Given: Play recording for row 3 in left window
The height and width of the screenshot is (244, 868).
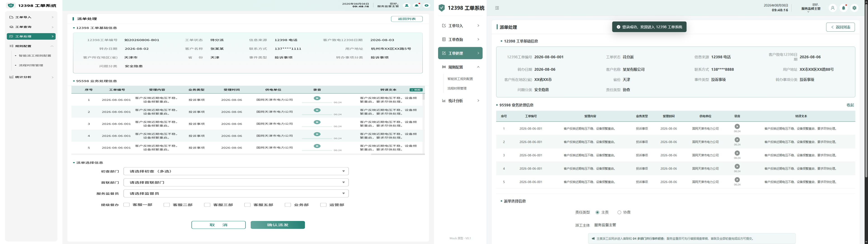Looking at the screenshot, I should (x=317, y=122).
